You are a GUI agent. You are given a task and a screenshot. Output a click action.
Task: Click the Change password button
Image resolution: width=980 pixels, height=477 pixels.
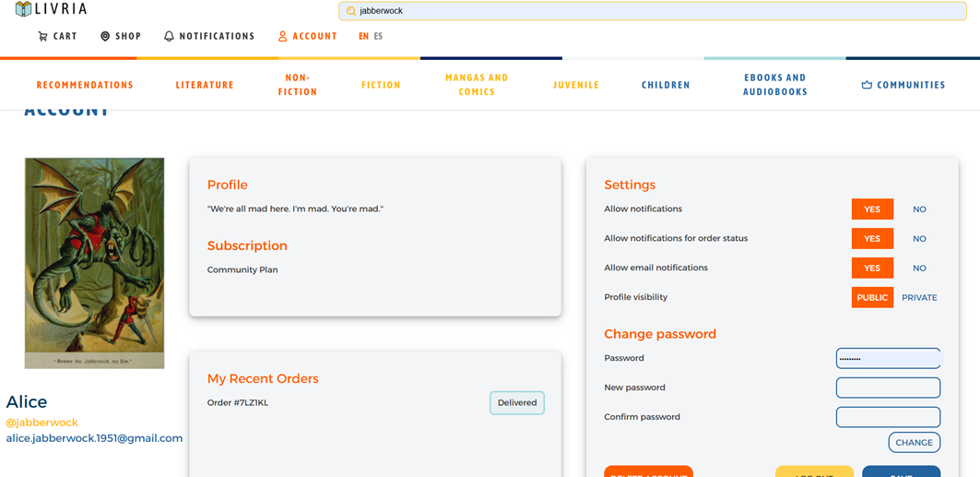coord(914,443)
